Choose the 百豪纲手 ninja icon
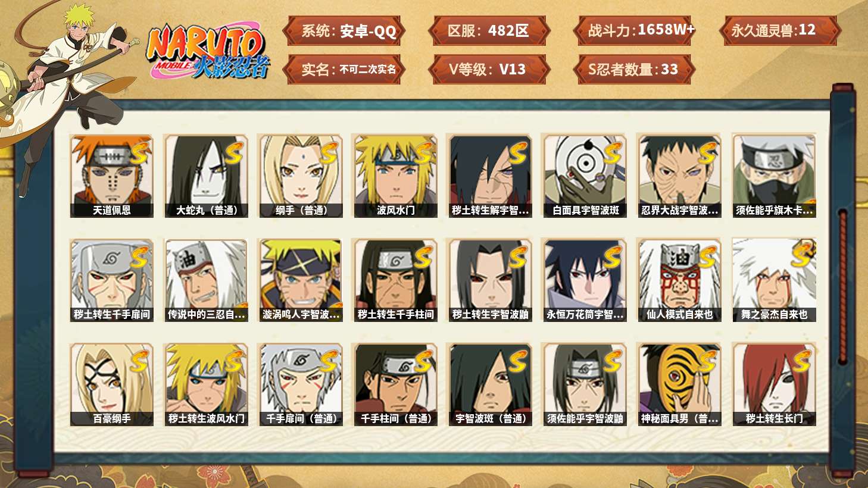Screen dimensions: 868x488 [x=111, y=384]
